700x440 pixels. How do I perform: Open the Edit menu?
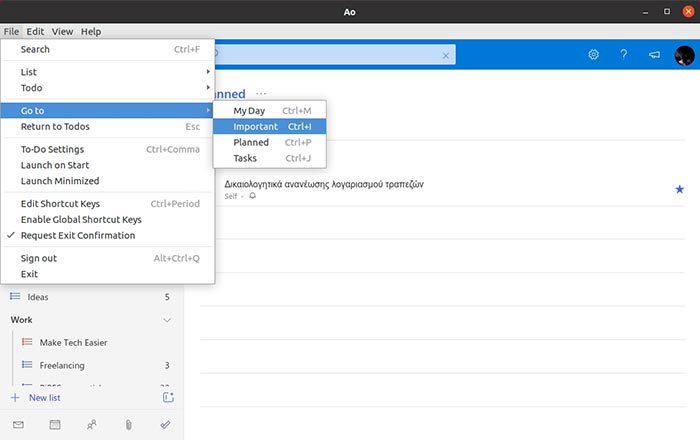[x=35, y=32]
